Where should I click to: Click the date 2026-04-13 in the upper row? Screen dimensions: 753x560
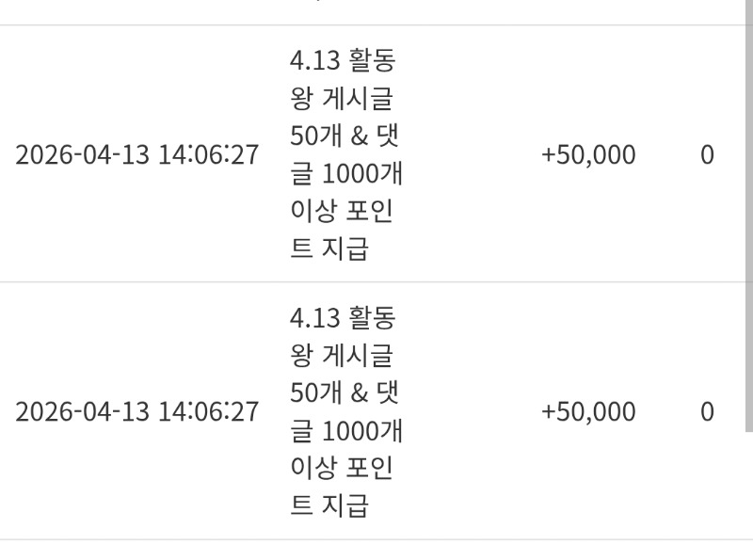point(83,155)
